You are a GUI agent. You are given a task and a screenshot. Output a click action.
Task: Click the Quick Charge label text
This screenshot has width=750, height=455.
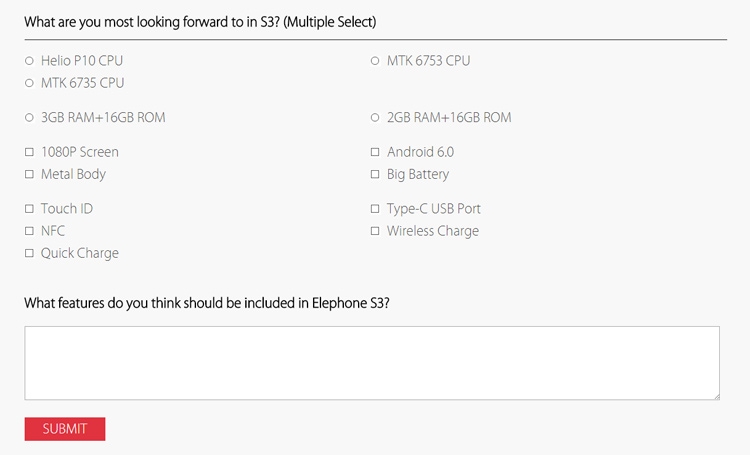(80, 253)
